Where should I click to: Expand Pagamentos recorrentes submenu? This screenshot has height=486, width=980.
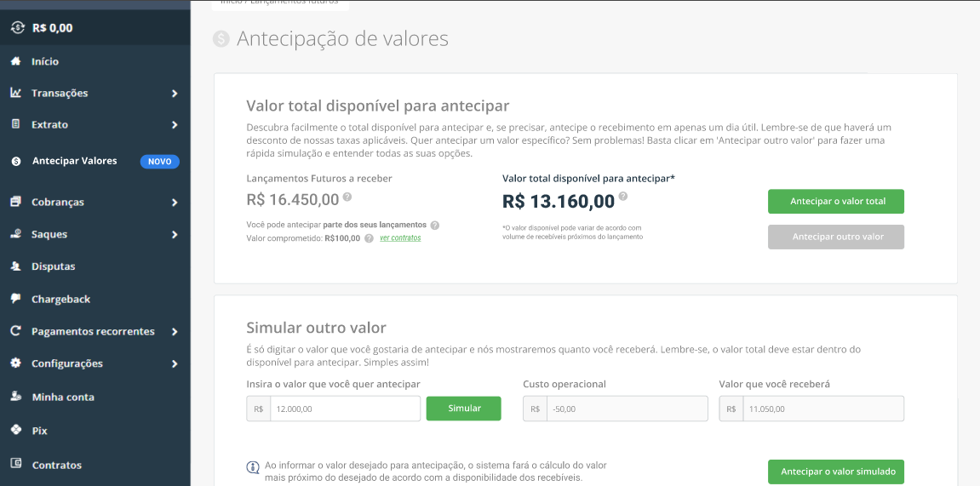tap(175, 332)
